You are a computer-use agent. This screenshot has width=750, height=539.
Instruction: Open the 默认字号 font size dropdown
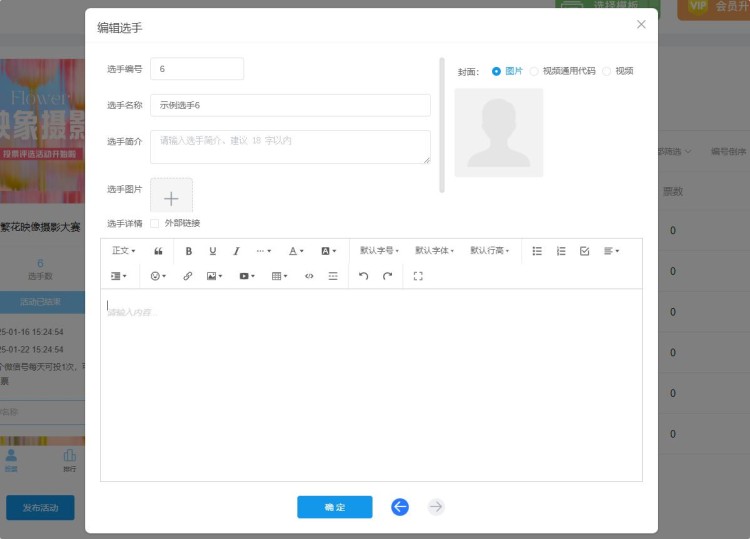click(x=379, y=251)
